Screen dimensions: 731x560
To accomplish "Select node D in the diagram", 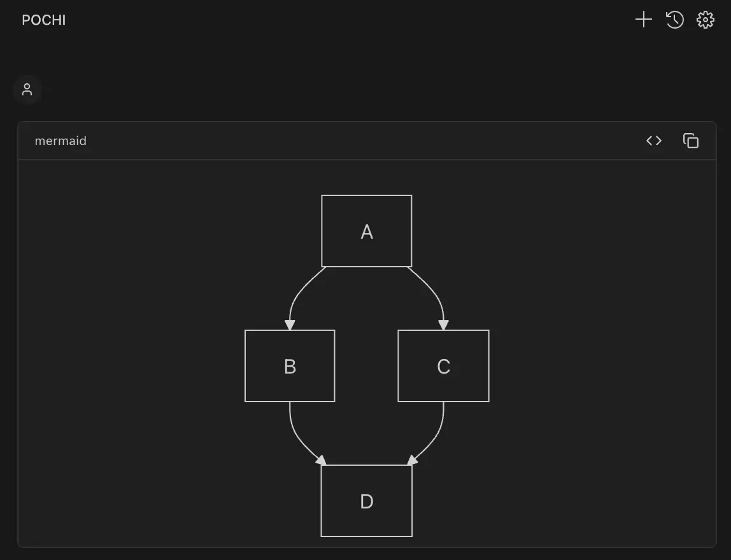I will click(367, 501).
